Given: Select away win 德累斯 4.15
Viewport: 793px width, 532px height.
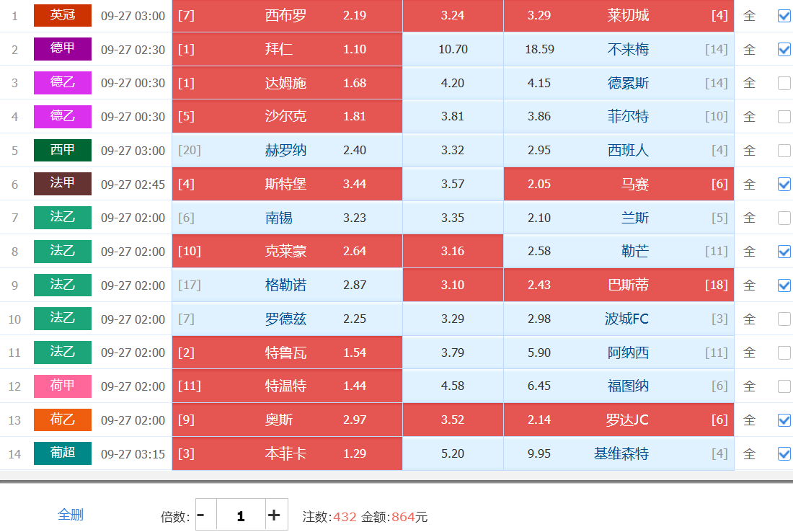Looking at the screenshot, I should click(619, 83).
